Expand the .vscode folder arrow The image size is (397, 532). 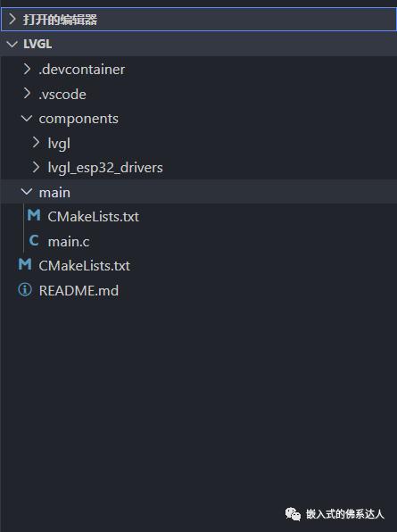coord(27,94)
